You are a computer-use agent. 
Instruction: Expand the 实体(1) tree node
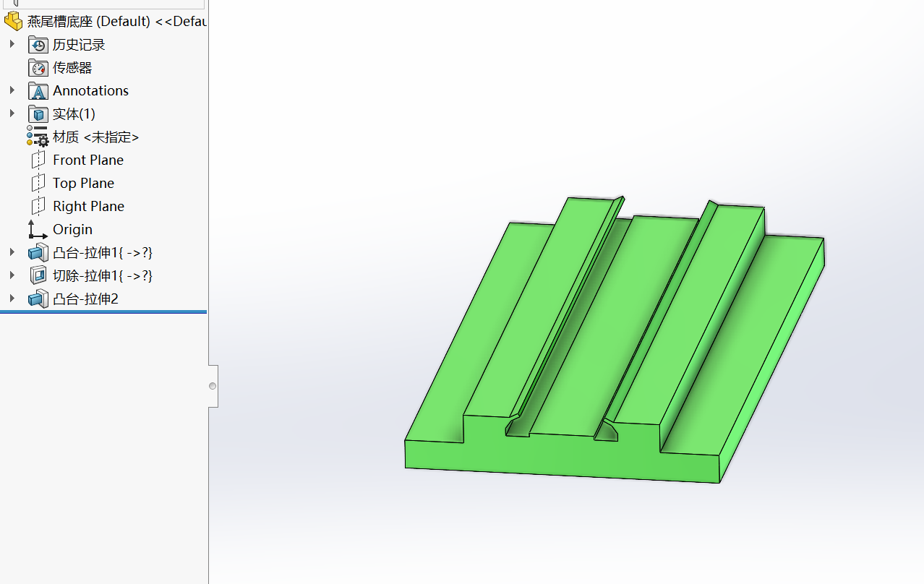tap(12, 113)
